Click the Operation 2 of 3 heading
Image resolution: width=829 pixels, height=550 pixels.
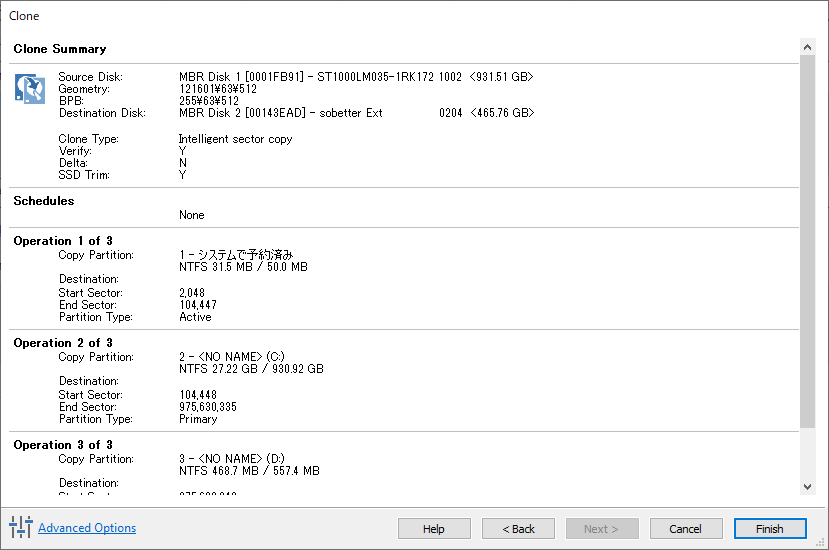[x=63, y=343]
